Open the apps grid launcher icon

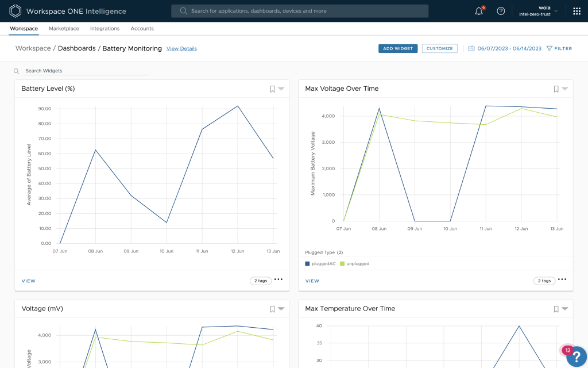click(577, 11)
